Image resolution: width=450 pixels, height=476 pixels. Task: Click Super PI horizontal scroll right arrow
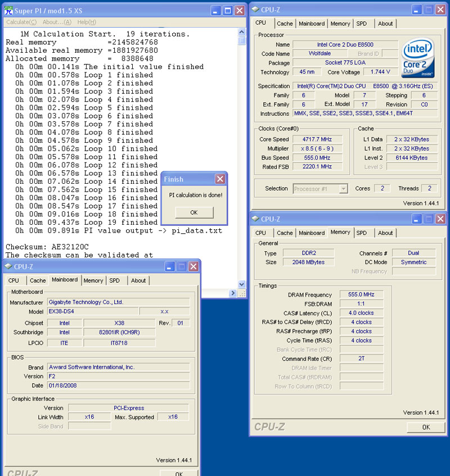pos(233,293)
